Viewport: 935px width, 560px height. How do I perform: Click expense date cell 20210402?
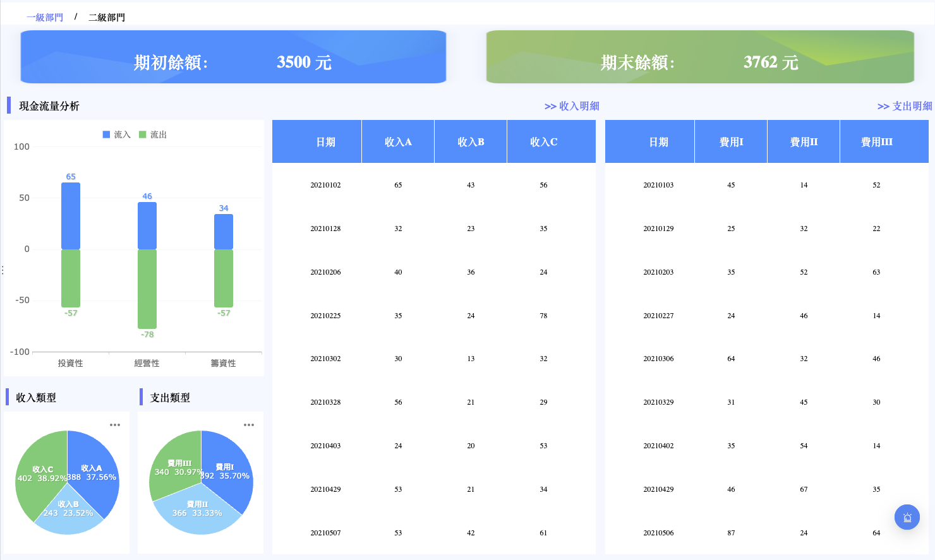point(658,446)
